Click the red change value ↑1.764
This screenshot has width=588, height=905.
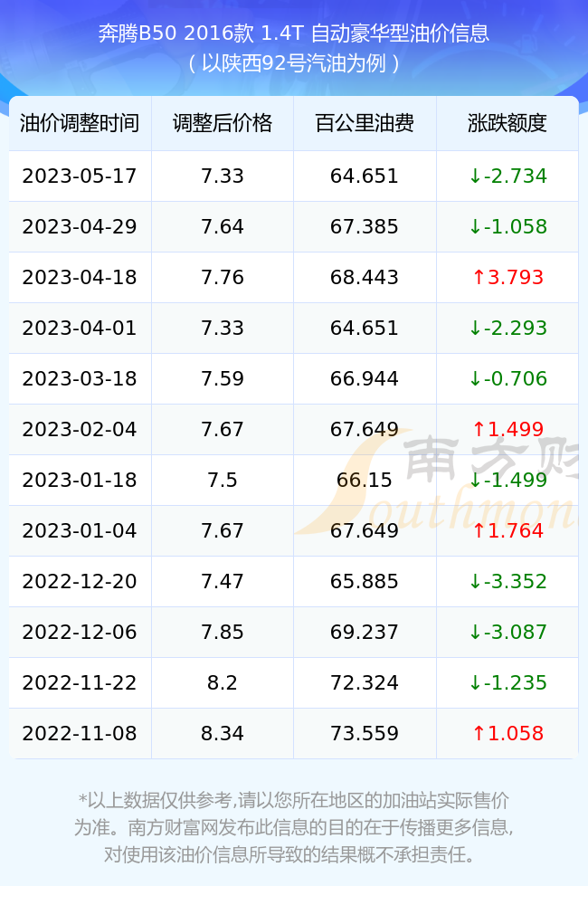tap(507, 531)
